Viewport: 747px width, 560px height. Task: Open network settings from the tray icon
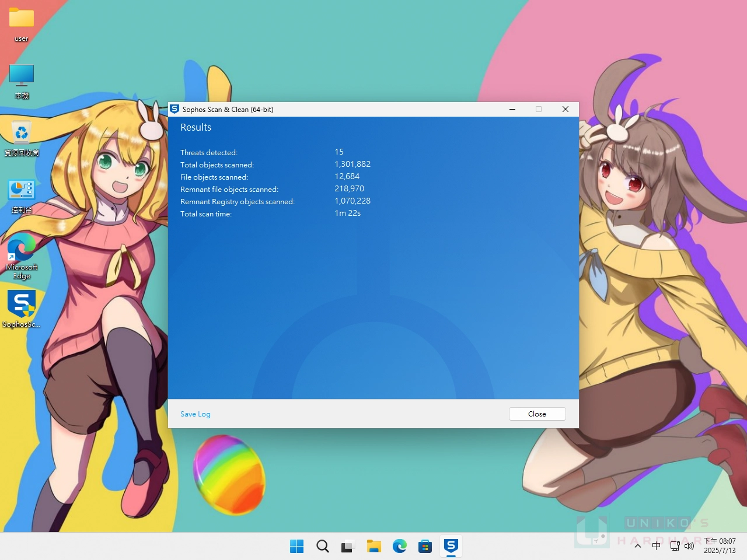coord(675,546)
